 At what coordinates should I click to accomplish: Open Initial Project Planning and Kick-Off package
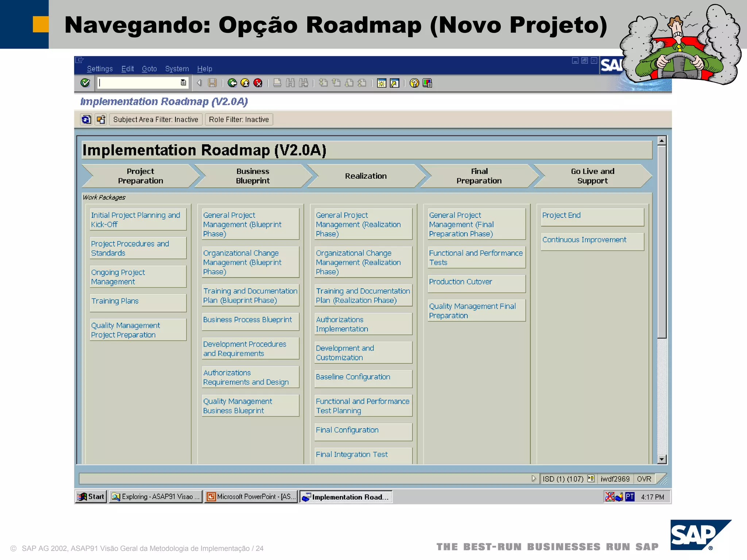point(138,219)
